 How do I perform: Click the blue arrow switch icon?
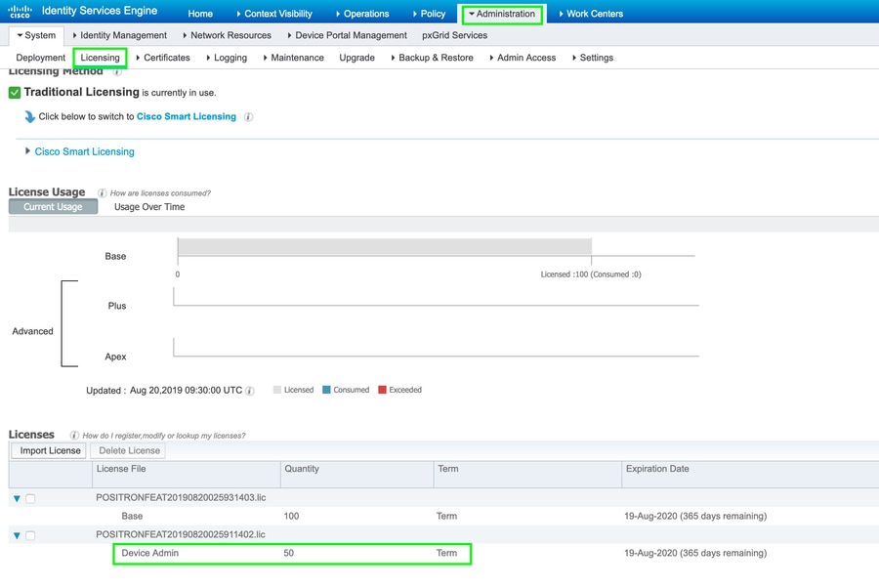(x=29, y=116)
